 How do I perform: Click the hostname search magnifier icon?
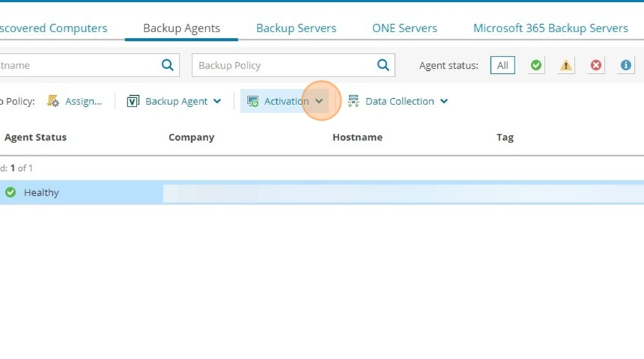(x=167, y=65)
